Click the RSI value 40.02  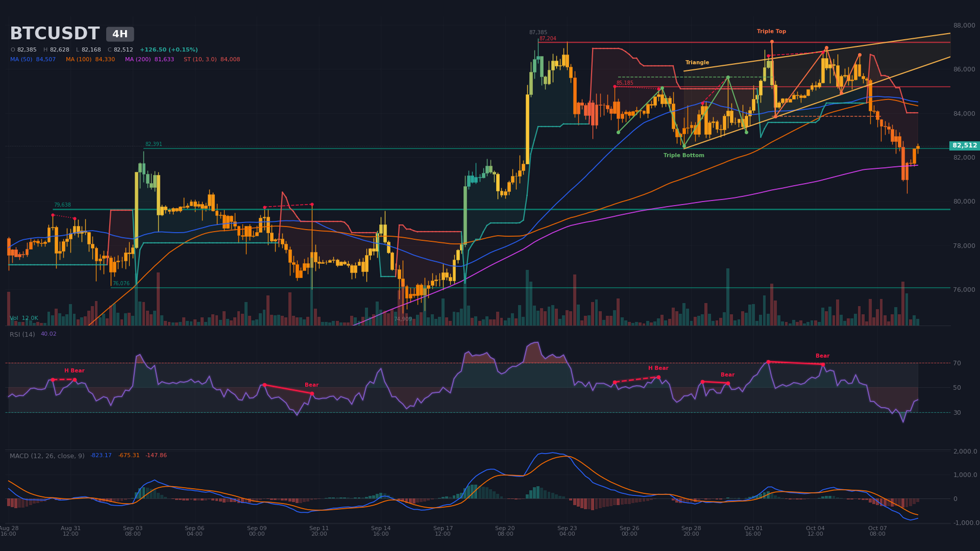(x=48, y=334)
